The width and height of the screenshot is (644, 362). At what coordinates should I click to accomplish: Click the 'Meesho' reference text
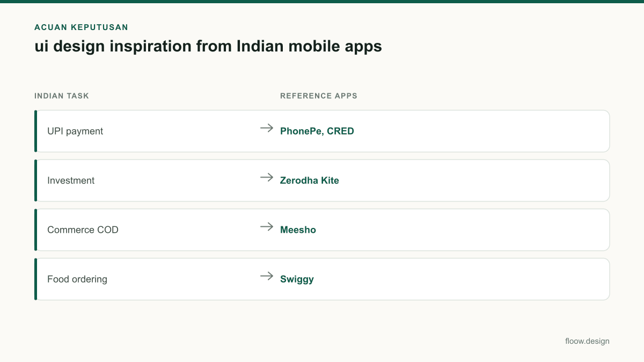[x=298, y=230]
